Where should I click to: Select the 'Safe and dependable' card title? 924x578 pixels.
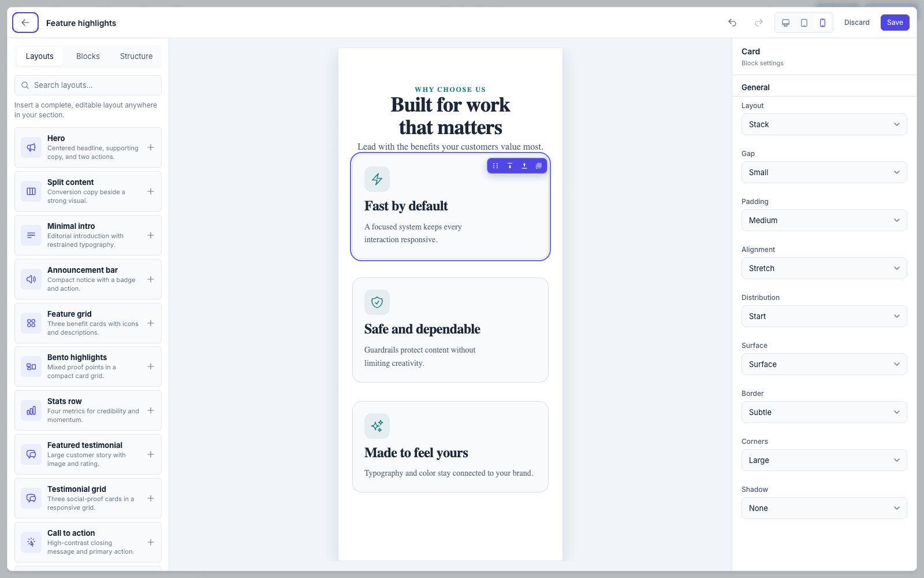[422, 329]
